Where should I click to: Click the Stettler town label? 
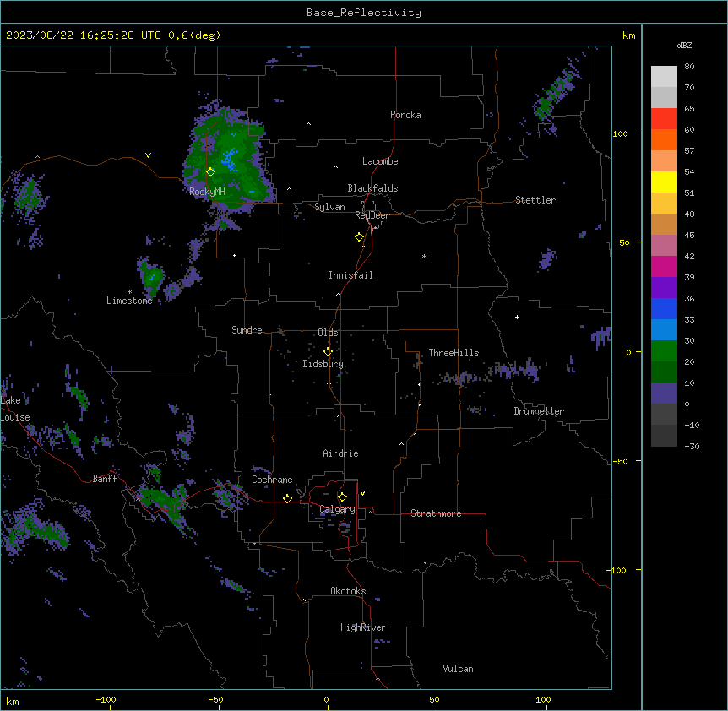click(535, 200)
